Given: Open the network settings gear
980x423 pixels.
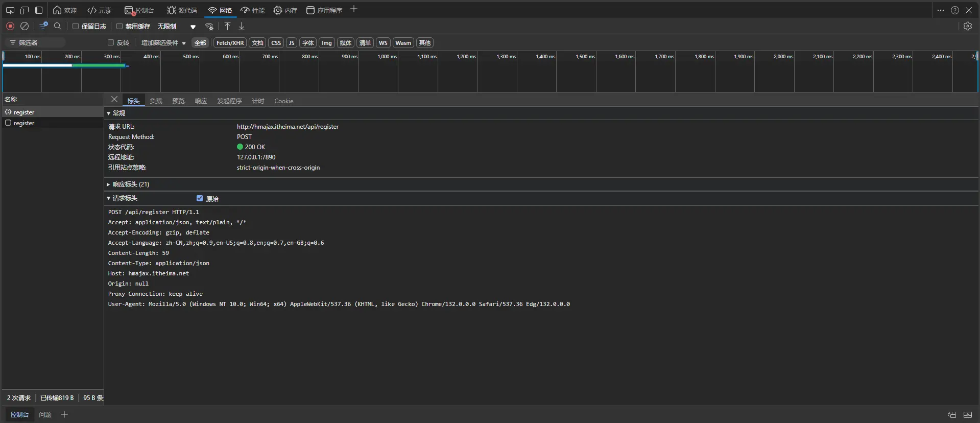Looking at the screenshot, I should pyautogui.click(x=967, y=26).
